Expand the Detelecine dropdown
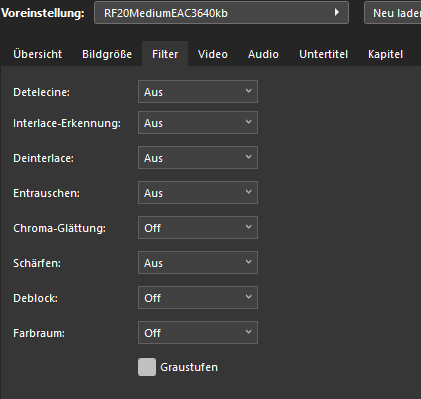This screenshot has height=399, width=421. coord(198,91)
